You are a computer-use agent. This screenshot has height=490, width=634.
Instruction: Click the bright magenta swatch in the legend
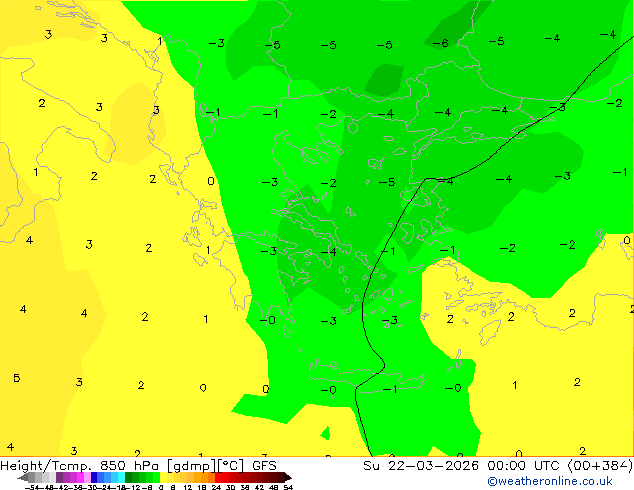pos(80,478)
